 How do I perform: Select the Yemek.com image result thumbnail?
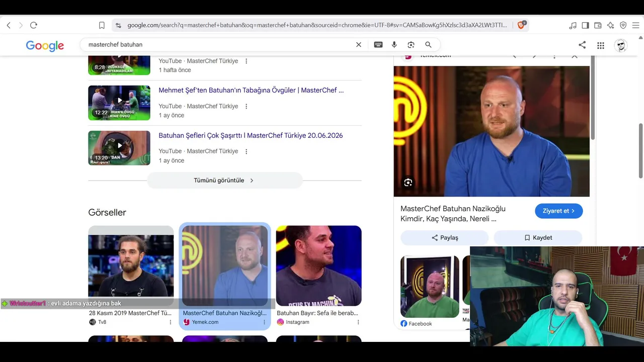[x=225, y=265]
